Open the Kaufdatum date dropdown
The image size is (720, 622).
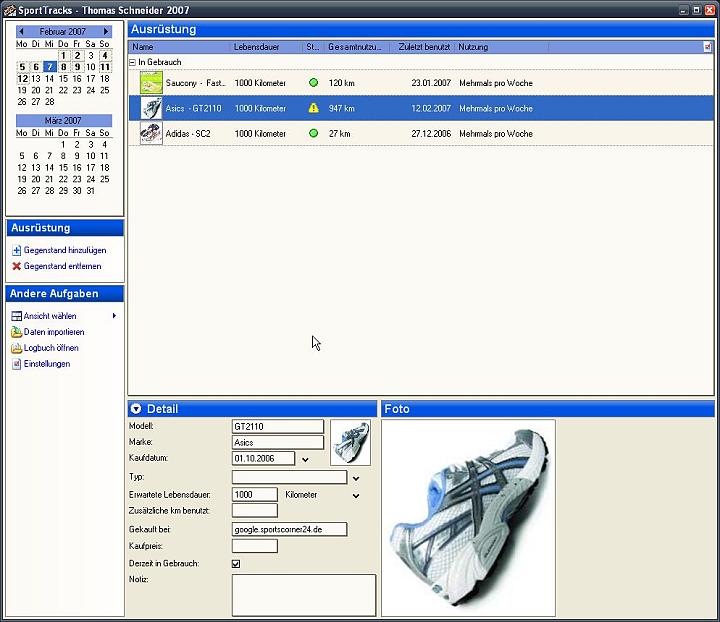point(305,459)
